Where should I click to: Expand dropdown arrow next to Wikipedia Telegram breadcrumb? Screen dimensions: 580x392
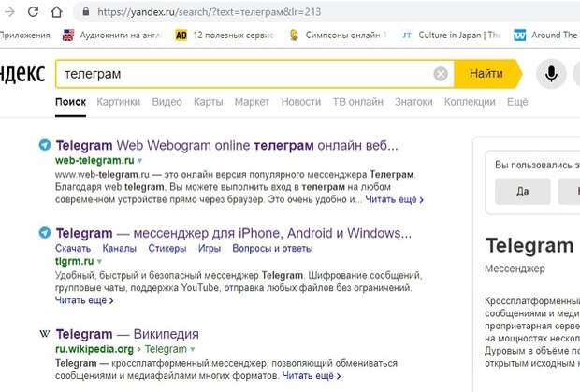pos(193,350)
